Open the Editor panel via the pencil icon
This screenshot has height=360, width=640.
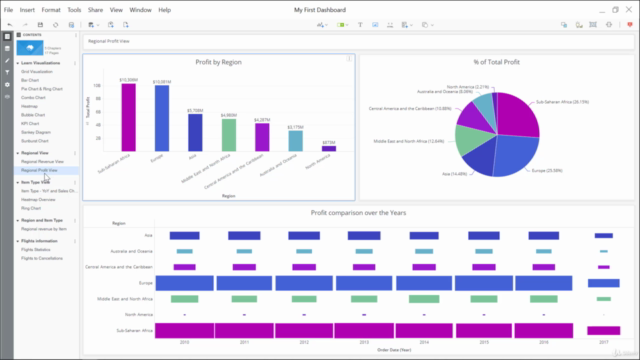tap(7, 60)
